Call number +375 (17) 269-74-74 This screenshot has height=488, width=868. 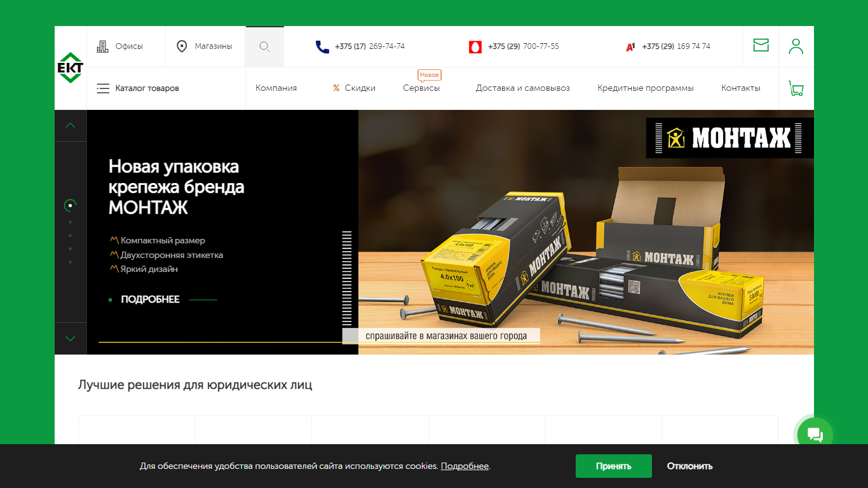tap(370, 46)
